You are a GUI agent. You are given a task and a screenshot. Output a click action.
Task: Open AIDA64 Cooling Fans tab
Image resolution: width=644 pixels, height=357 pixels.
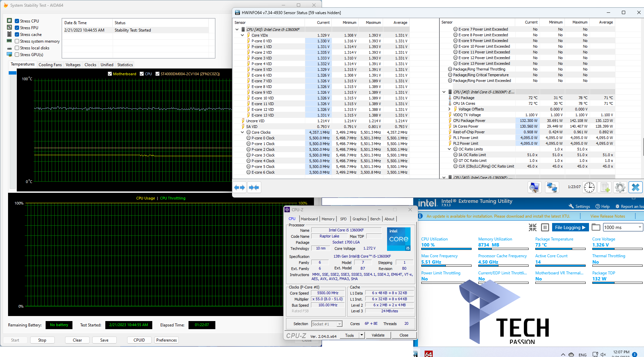pyautogui.click(x=50, y=65)
